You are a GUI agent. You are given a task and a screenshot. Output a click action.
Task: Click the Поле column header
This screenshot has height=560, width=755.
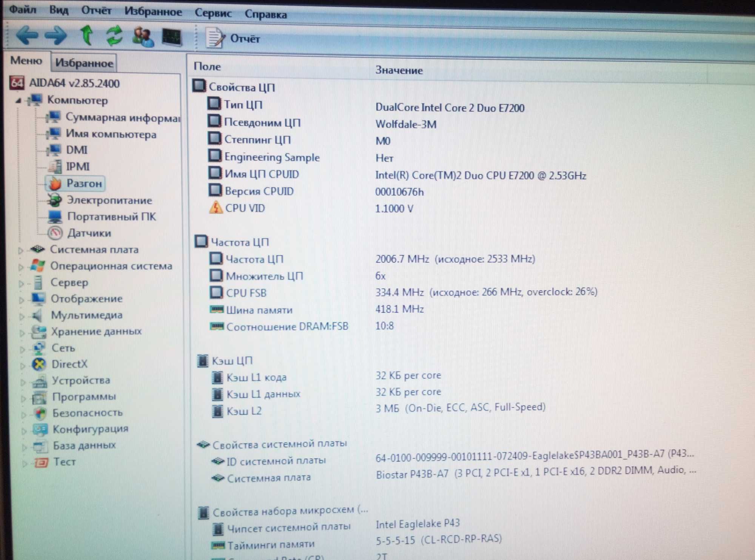[207, 66]
